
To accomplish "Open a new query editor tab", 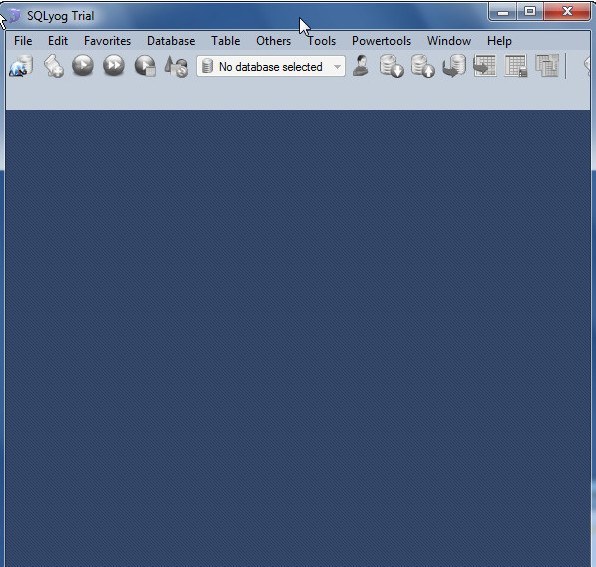I will pyautogui.click(x=54, y=66).
